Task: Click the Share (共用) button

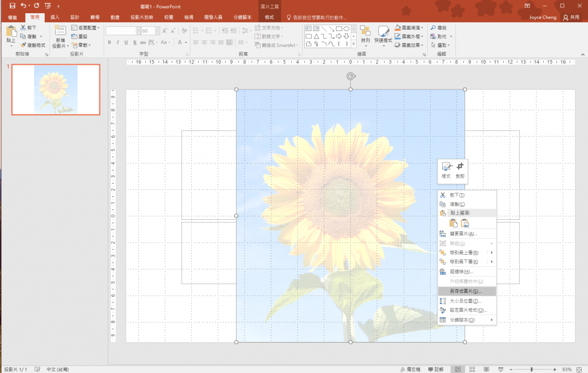Action: pos(571,18)
